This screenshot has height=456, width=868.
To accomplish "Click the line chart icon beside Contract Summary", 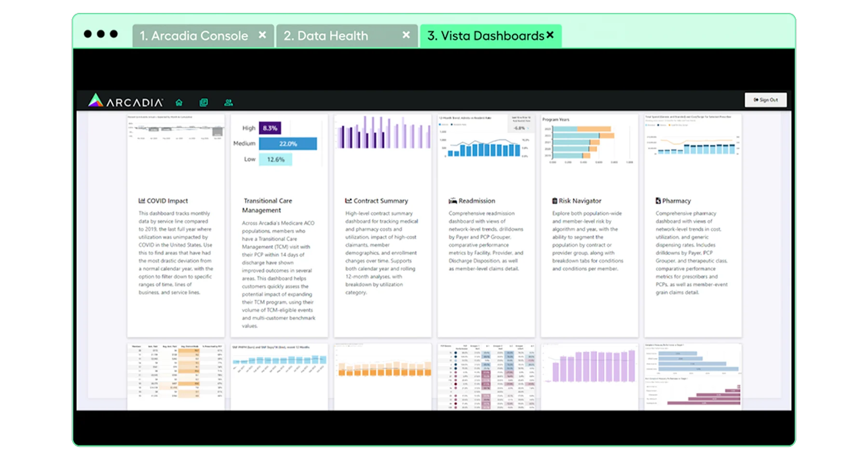I will point(348,201).
